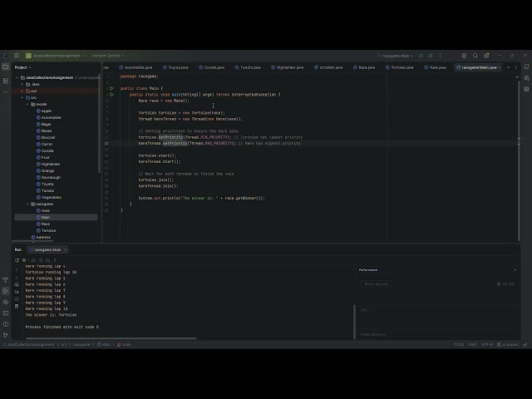The height and width of the screenshot is (399, 532).
Task: Toggle the Run tool window sidebar icon
Action: tap(6, 291)
